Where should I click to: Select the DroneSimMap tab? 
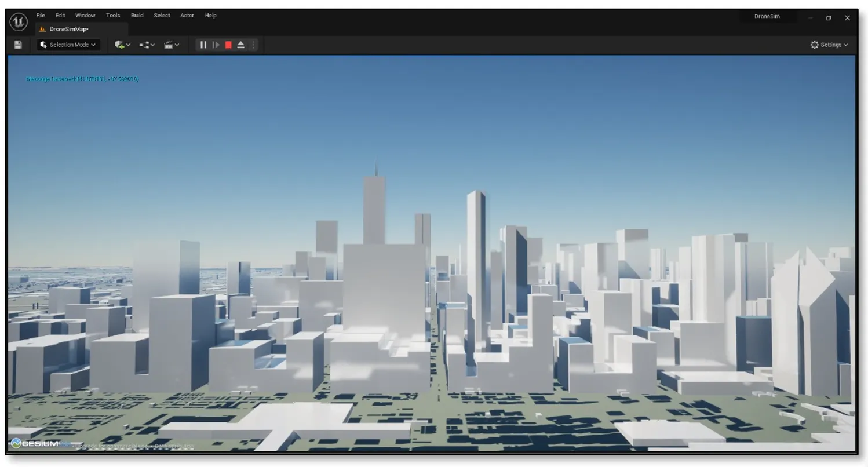tap(68, 29)
